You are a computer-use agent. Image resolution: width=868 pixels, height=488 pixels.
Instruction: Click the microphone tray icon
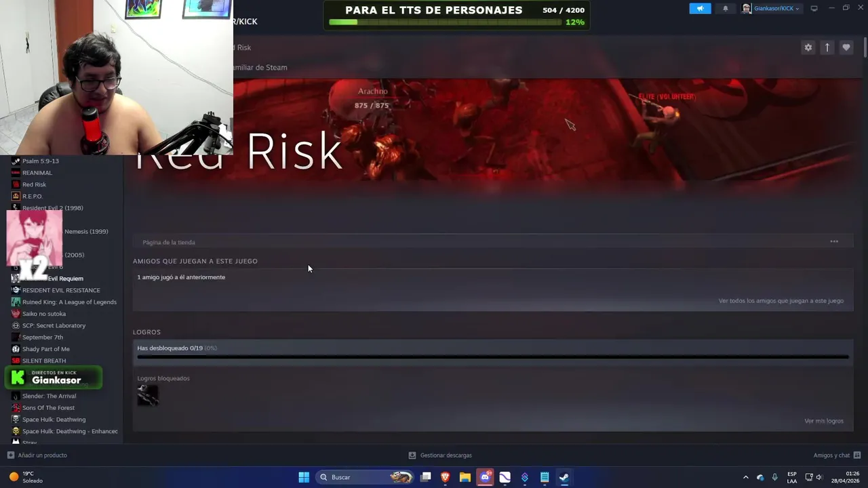coord(775,477)
